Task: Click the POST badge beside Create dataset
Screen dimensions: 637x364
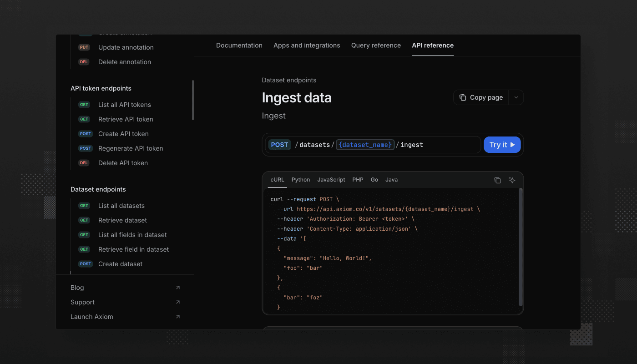Action: pyautogui.click(x=85, y=263)
